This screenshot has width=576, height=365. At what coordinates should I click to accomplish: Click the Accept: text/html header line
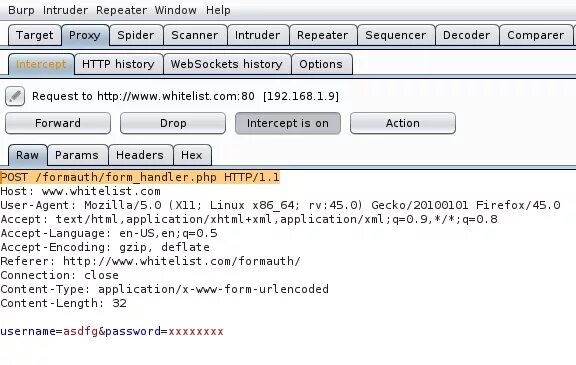click(249, 219)
